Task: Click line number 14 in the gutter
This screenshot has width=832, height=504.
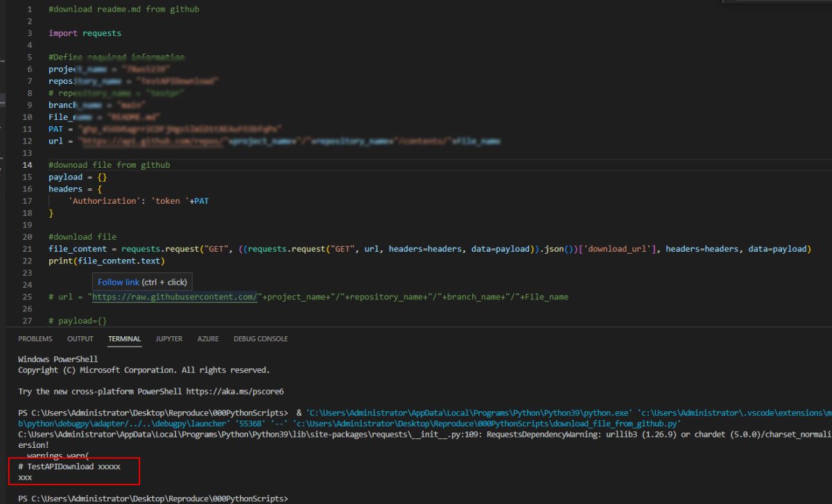Action: pyautogui.click(x=28, y=165)
